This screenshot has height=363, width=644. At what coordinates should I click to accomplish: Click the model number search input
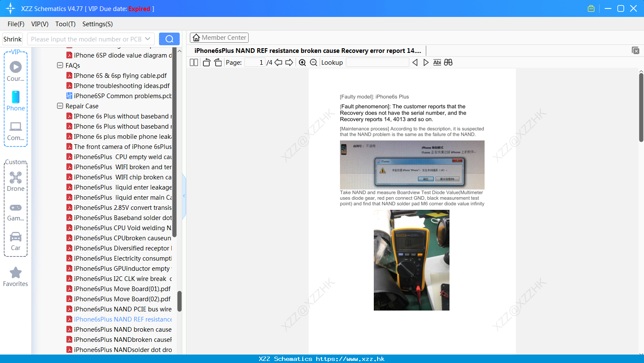[x=86, y=39]
